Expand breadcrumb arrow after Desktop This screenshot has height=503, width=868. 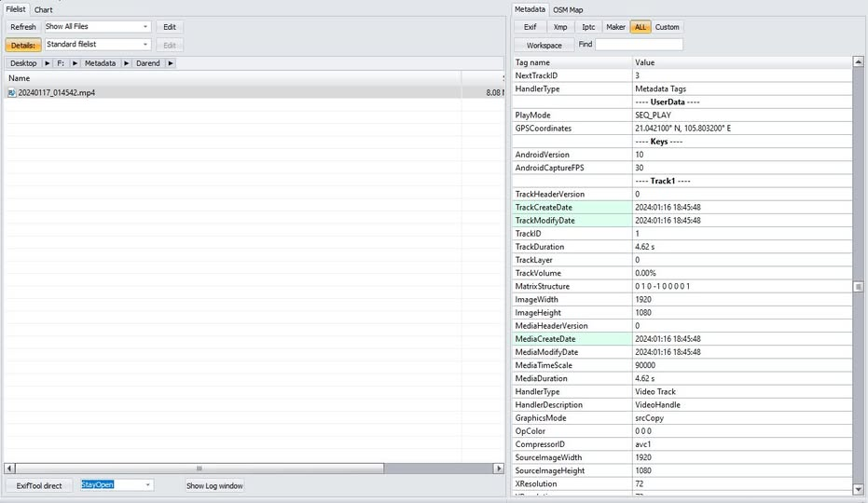(x=48, y=63)
